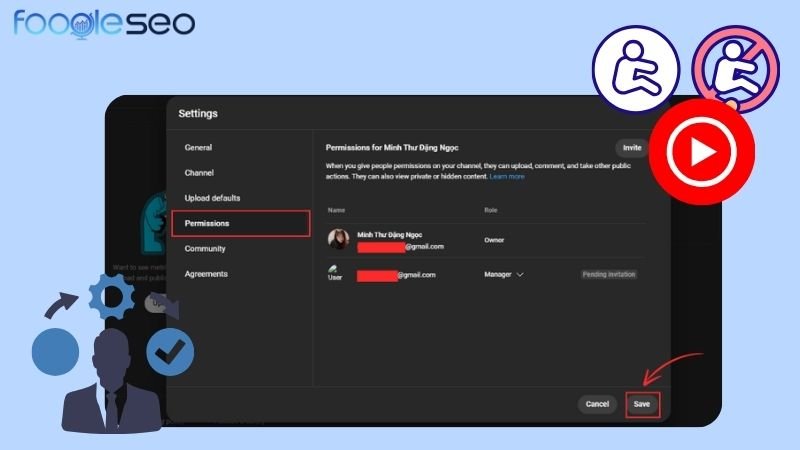Open the Channel settings section
Viewport: 800px width, 450px height.
pos(199,173)
